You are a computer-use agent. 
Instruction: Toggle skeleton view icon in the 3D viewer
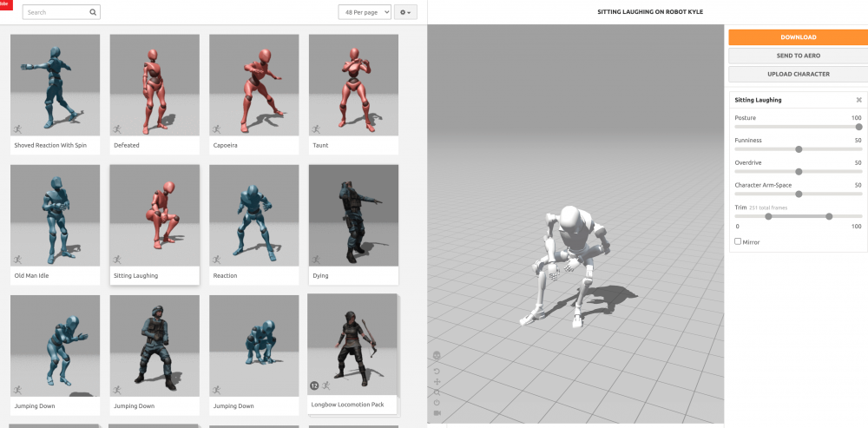coord(437,355)
